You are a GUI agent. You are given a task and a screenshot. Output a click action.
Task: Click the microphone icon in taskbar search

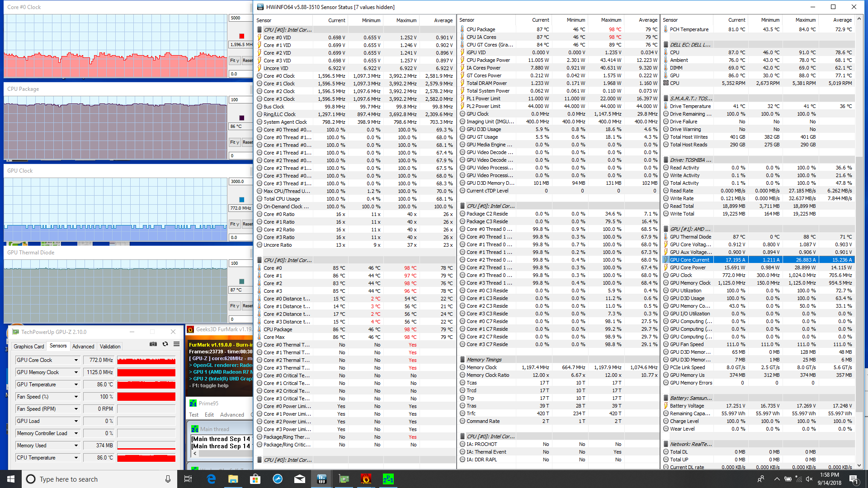[168, 479]
